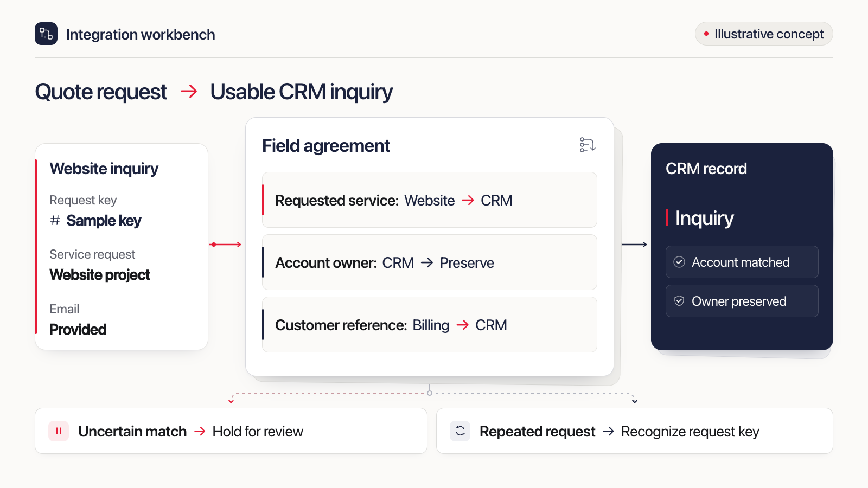Open the Owner preserved status item
The image size is (868, 488).
(742, 301)
